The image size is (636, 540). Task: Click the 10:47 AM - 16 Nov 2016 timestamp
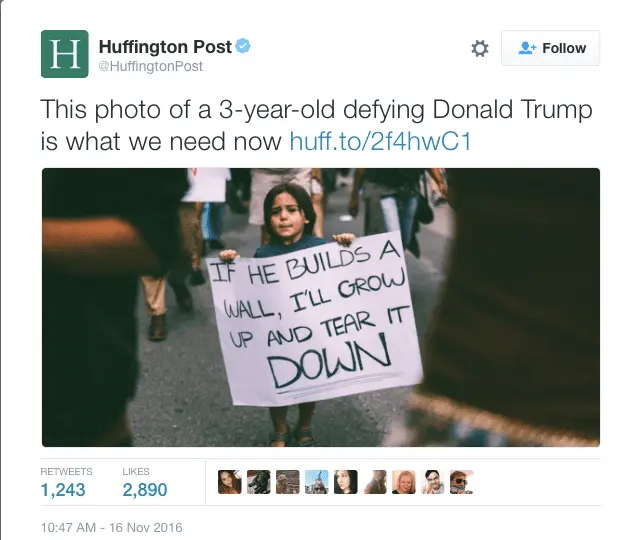click(x=112, y=527)
